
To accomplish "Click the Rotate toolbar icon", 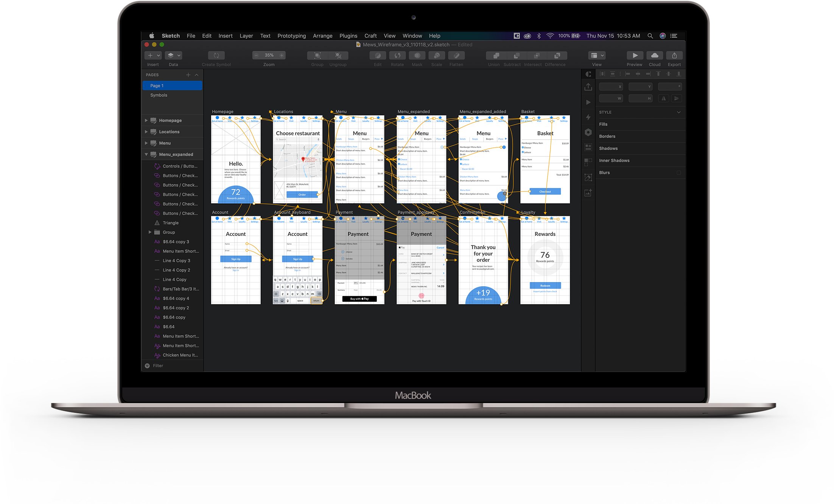I will (397, 56).
